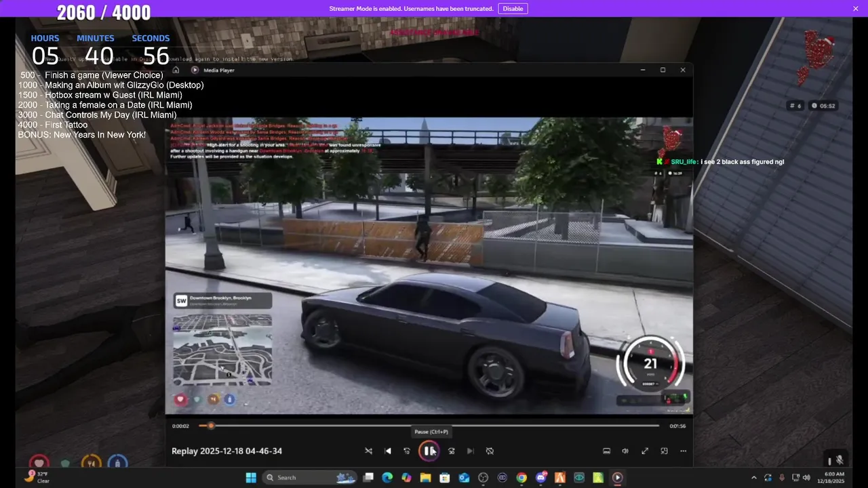Dismiss the Streamer Mode banner
868x488 pixels.
coord(856,8)
